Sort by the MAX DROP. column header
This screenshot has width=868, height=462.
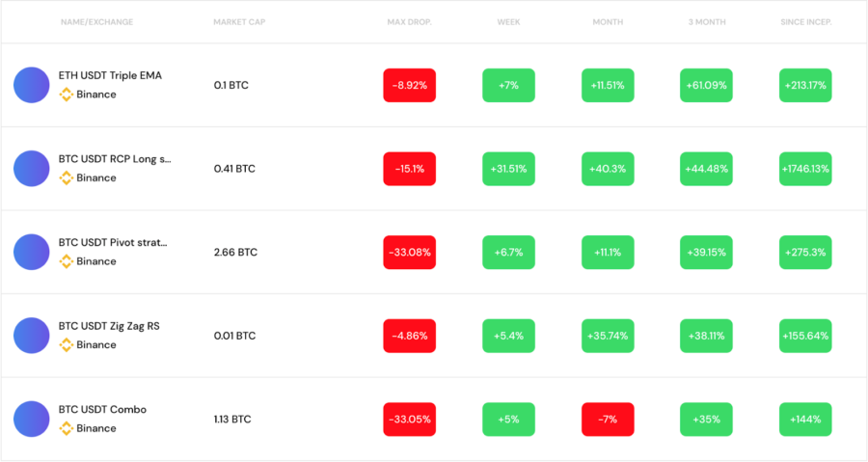pos(409,22)
